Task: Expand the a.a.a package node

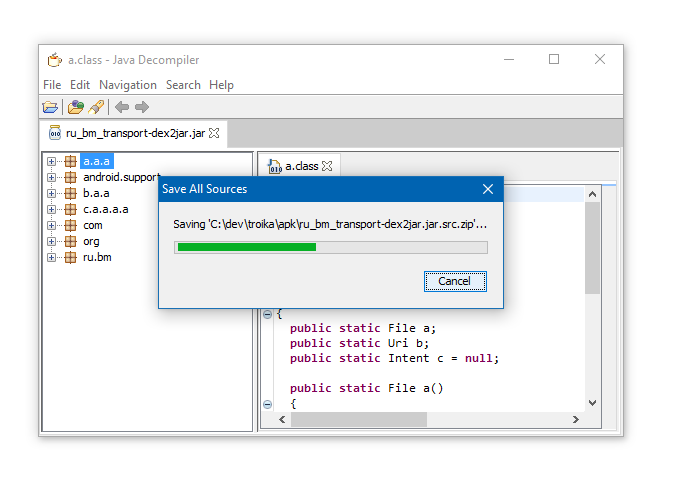Action: coord(51,161)
